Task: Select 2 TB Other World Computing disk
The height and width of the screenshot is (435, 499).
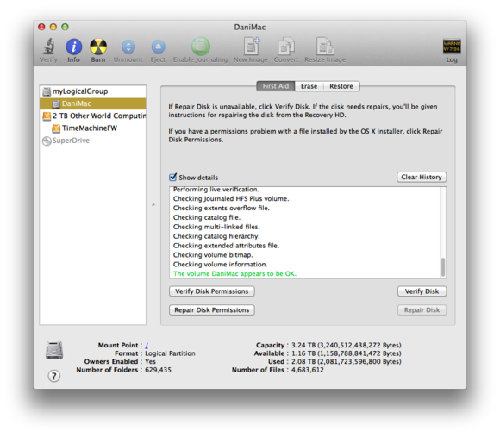Action: (x=93, y=116)
